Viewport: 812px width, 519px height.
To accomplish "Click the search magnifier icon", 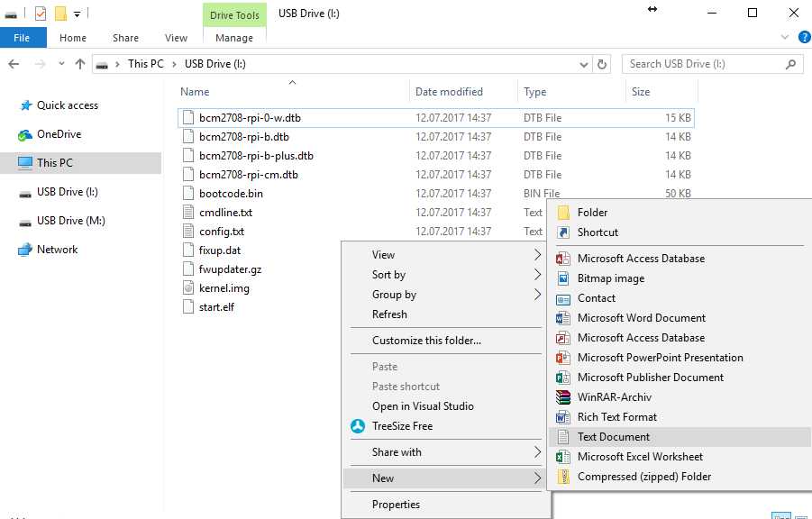I will tap(790, 64).
